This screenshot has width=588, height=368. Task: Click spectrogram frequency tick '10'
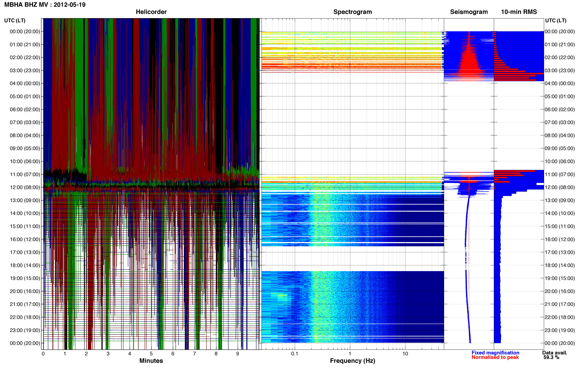pos(405,354)
